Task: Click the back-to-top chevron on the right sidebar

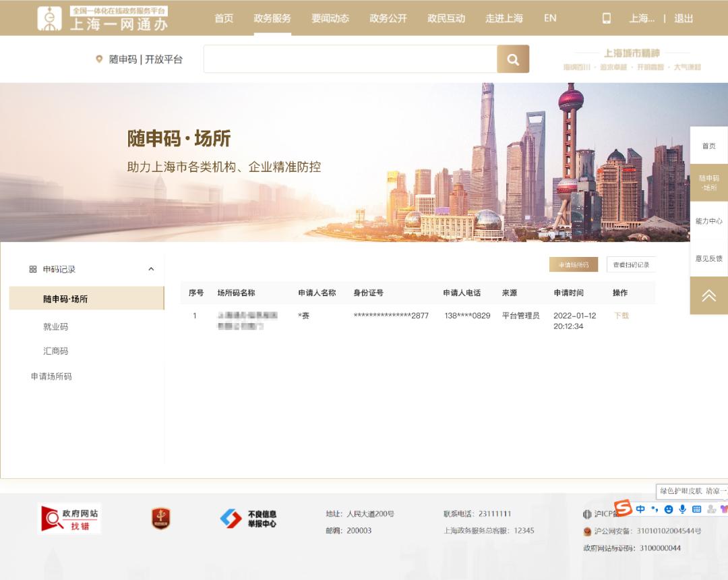Action: pos(708,295)
